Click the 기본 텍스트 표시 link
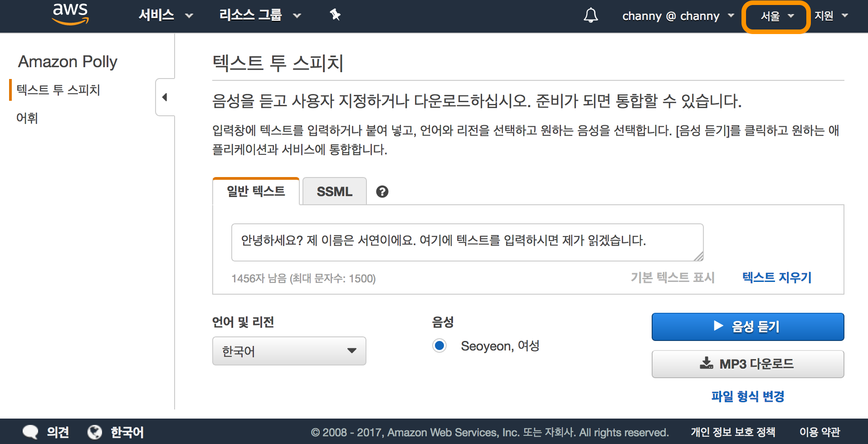Viewport: 868px width, 444px height. 673,277
